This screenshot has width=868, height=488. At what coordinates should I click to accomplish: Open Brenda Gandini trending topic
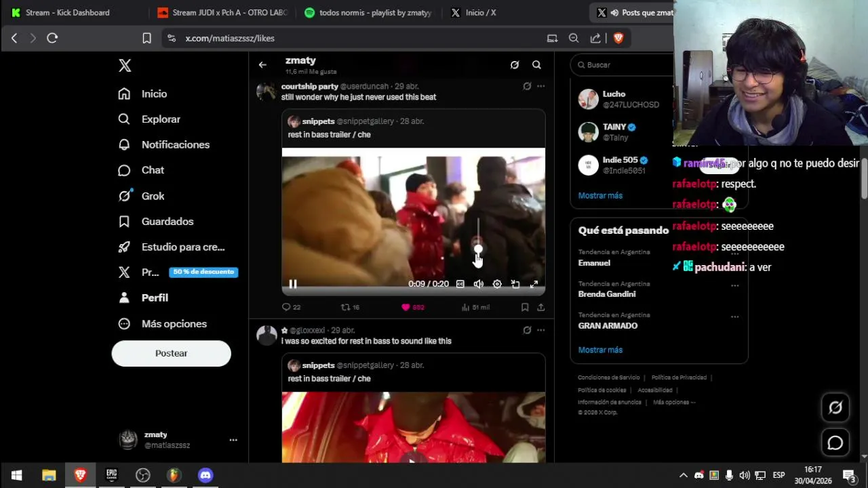607,294
